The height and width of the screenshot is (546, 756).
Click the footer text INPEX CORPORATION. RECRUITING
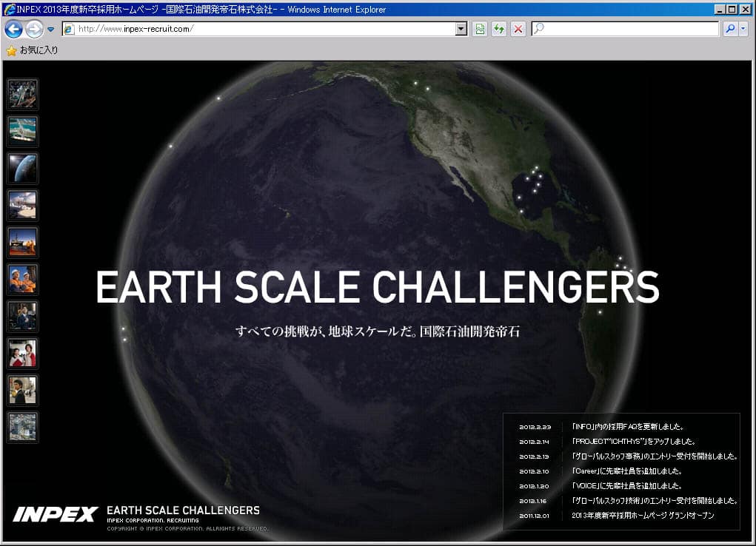pos(153,520)
